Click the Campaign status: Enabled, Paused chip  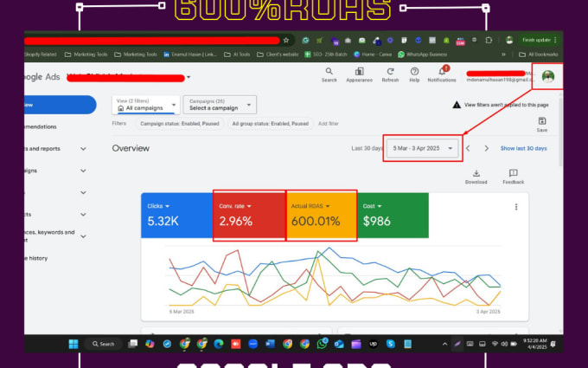point(180,124)
